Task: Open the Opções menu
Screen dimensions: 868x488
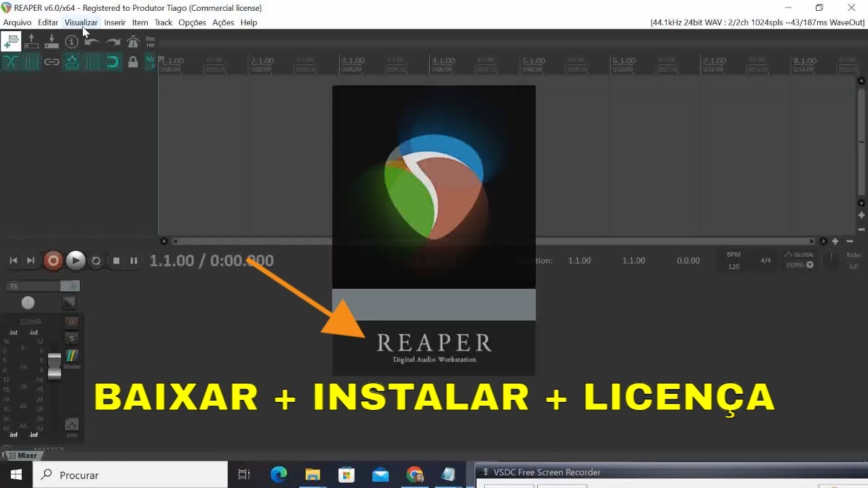Action: 192,22
